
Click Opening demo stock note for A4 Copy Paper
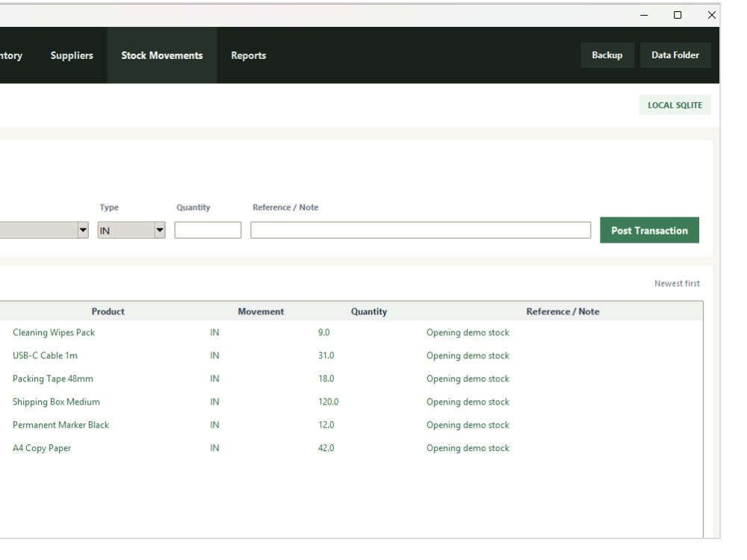(468, 448)
